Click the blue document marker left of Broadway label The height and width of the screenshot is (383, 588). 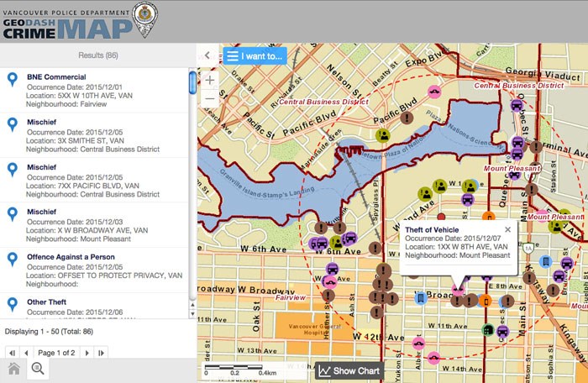pos(421,298)
